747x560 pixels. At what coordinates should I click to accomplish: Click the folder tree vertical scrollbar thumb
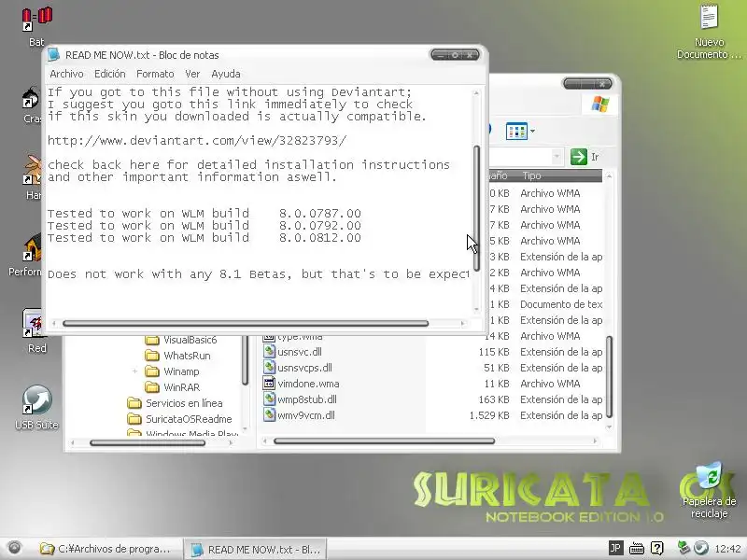point(245,360)
